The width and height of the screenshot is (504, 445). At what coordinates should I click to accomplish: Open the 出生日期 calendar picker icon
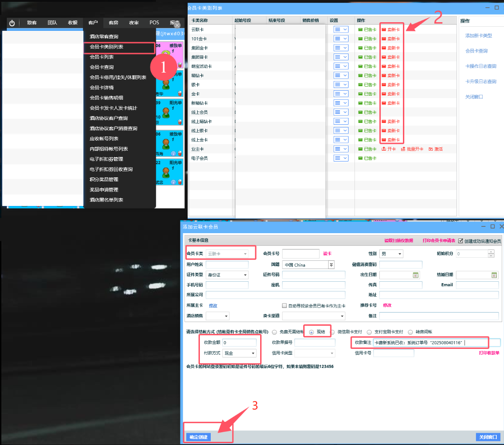[x=415, y=275]
